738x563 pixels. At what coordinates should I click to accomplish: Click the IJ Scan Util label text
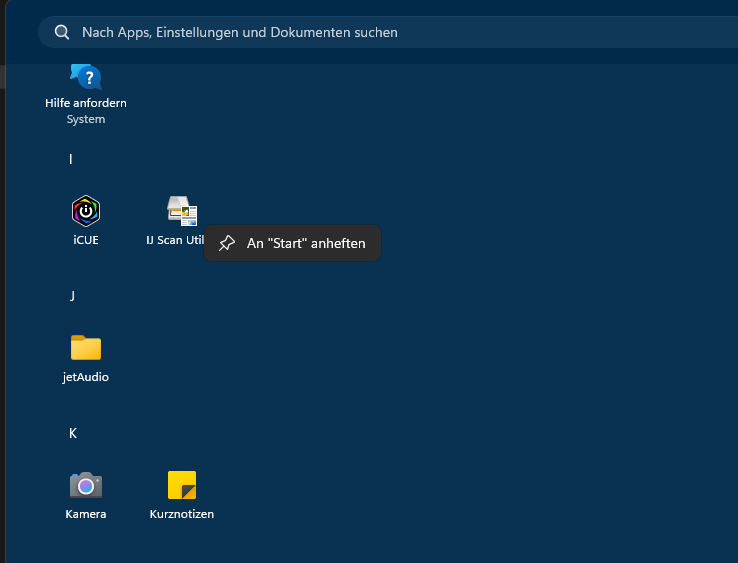[x=175, y=240]
